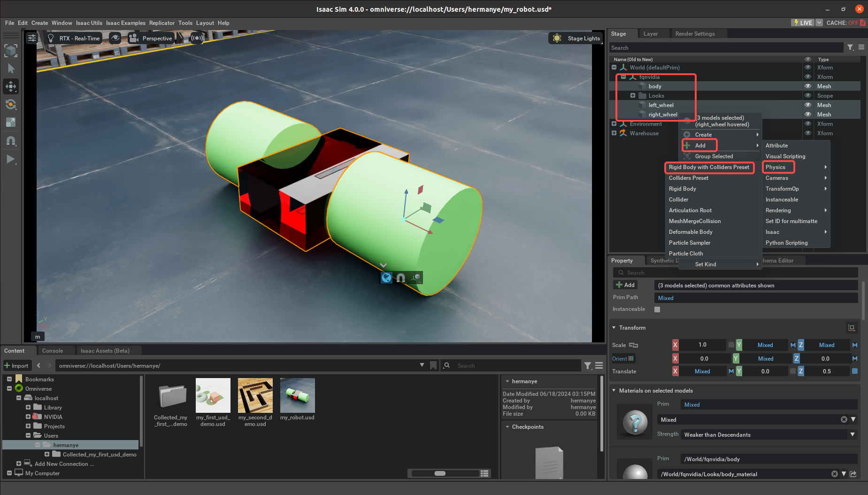Open the material Strength dropdown
The width and height of the screenshot is (868, 495).
pyautogui.click(x=768, y=435)
